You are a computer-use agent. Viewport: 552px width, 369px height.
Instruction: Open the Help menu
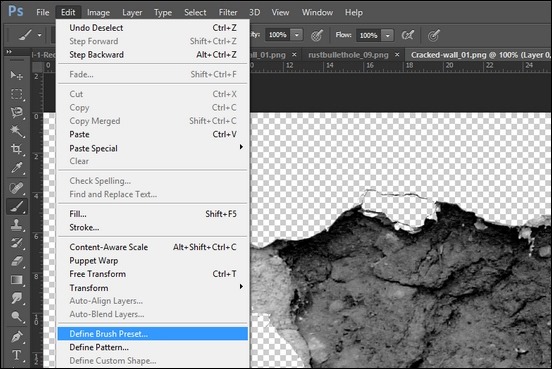coord(353,12)
